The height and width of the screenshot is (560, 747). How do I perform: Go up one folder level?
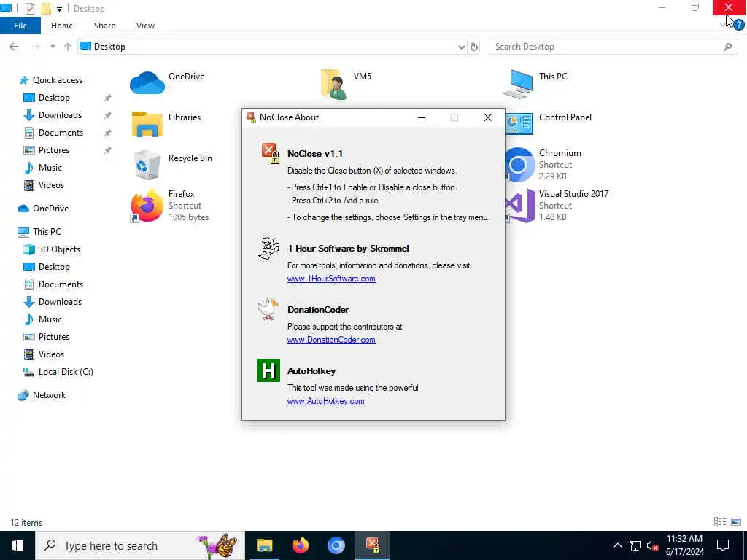pos(68,47)
